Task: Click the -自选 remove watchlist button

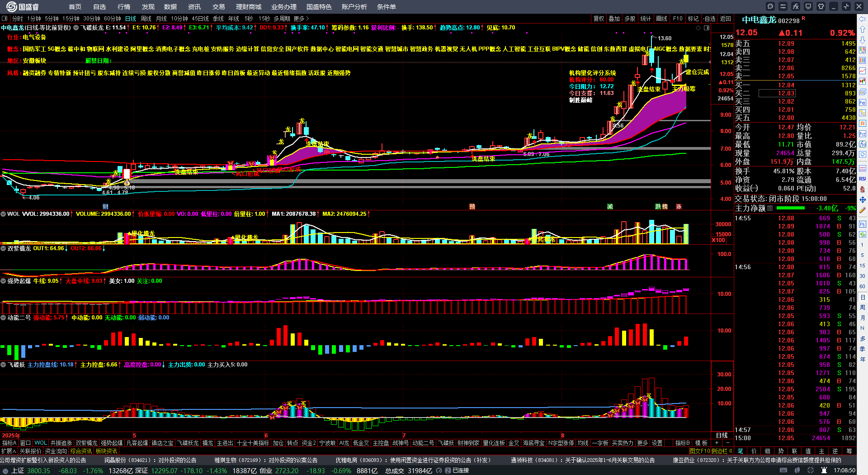Action: 709,19
